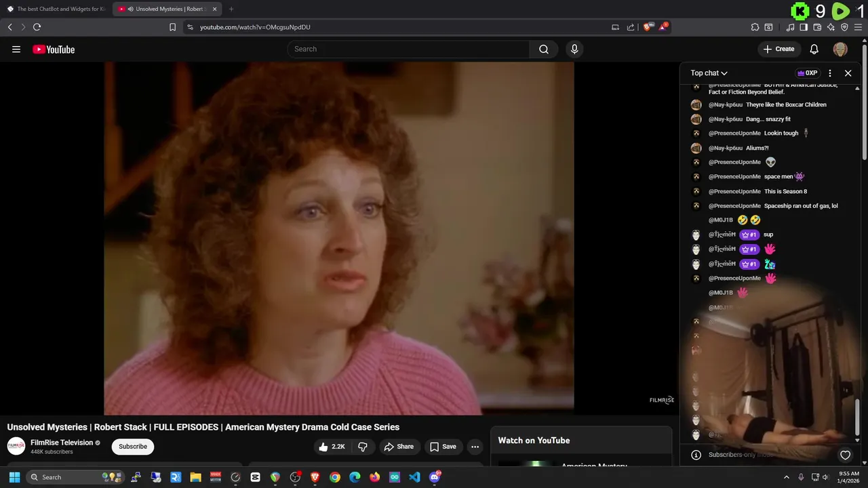Switch to the ChatBot and Widgets tab
This screenshot has width=868, height=488.
point(56,9)
